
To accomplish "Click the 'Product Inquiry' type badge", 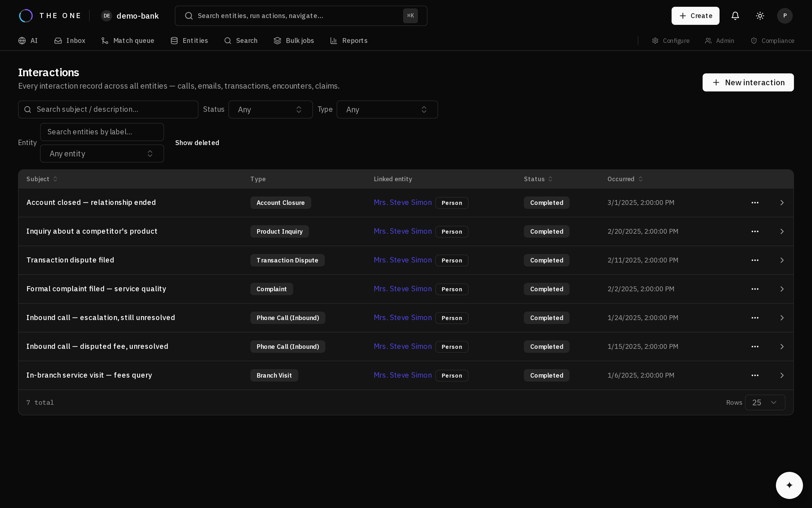I will (279, 231).
